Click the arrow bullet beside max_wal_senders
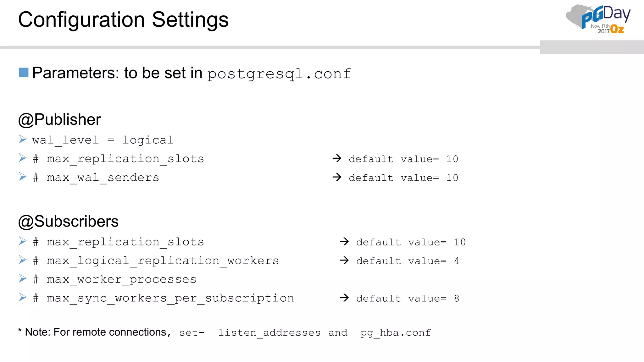Image resolution: width=644 pixels, height=362 pixels. pos(23,177)
